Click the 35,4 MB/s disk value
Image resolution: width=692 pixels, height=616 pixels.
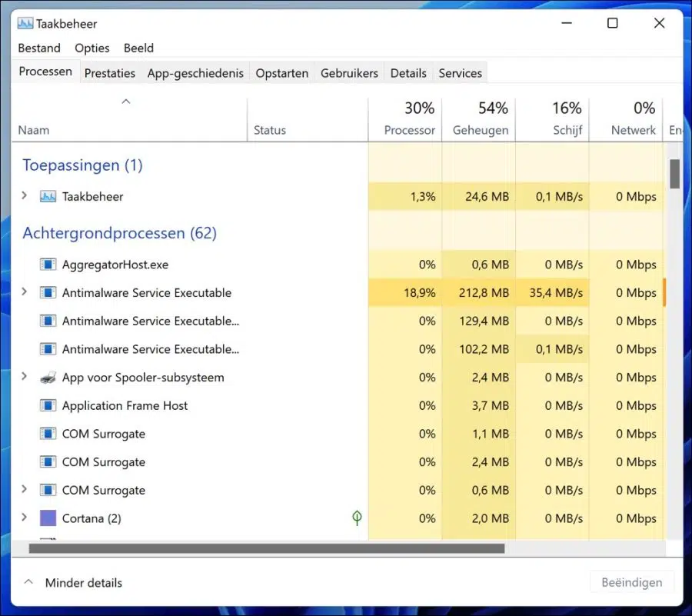click(x=556, y=292)
